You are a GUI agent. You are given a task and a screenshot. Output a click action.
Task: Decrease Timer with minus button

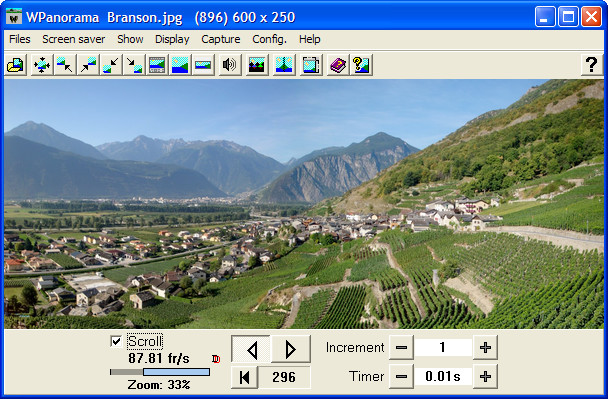401,376
